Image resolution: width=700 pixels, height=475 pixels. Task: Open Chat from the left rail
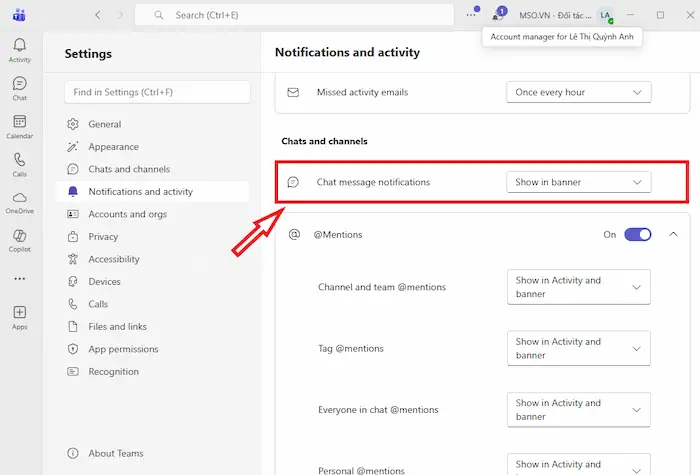click(20, 88)
